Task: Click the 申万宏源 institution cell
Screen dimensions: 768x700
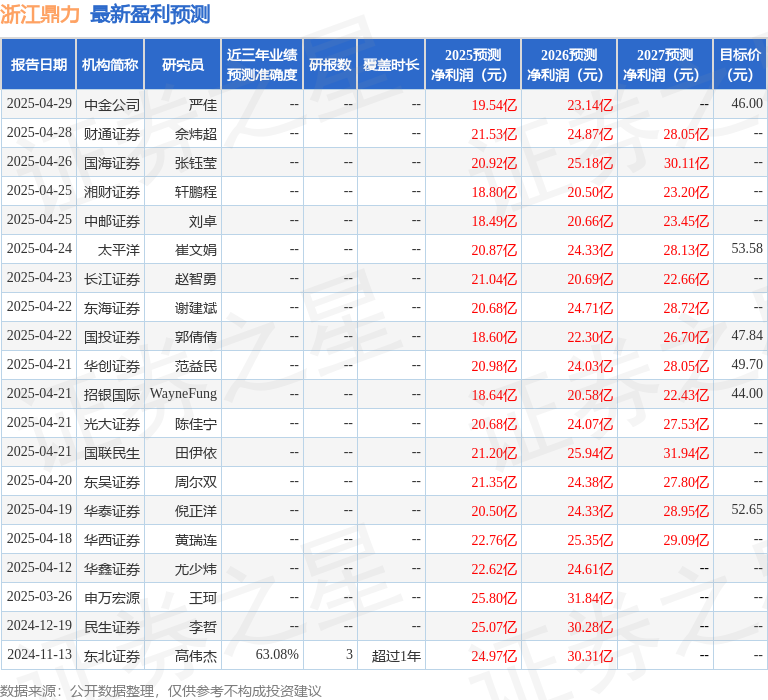Action: coord(112,598)
